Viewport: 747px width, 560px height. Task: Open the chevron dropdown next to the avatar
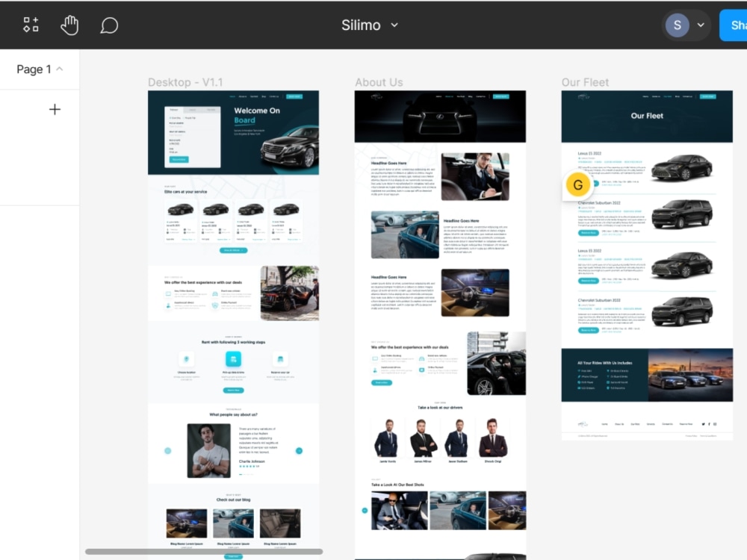(x=701, y=25)
